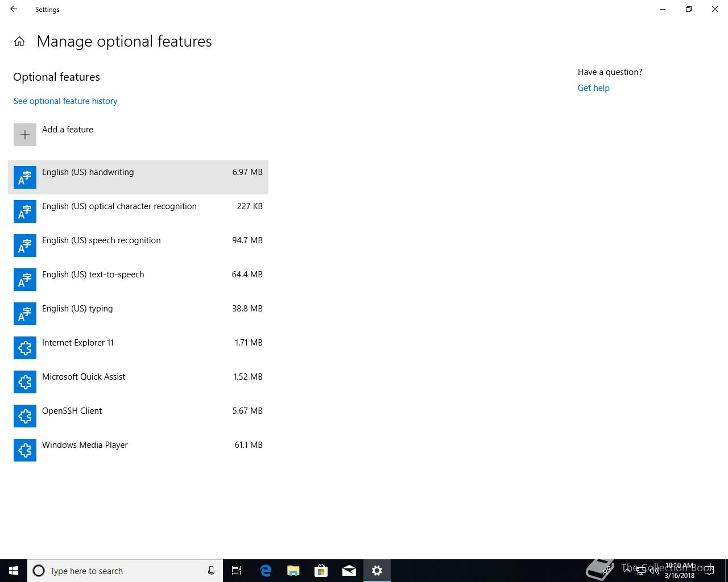Viewport: 728px width, 582px height.
Task: Launch Microsoft Edge from the taskbar
Action: tap(266, 571)
